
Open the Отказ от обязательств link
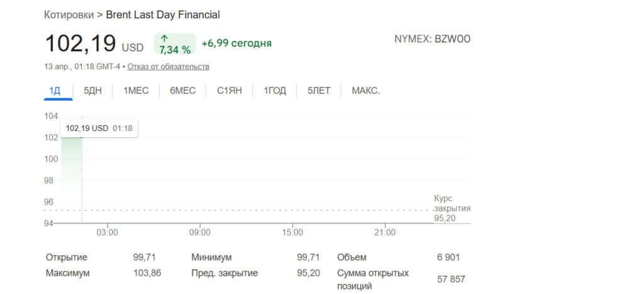(169, 67)
